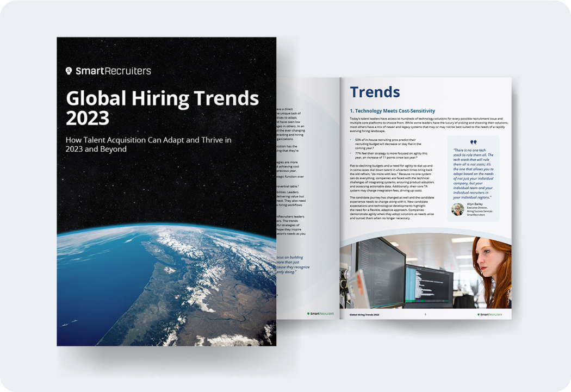Select Allyn Bailey's round avatar photo

click(x=458, y=209)
